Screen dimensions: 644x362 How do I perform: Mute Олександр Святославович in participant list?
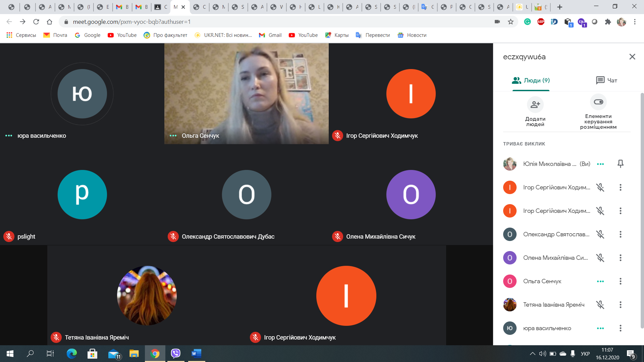pos(600,234)
